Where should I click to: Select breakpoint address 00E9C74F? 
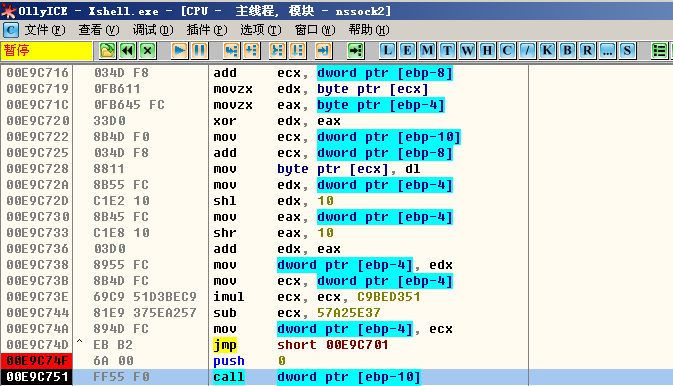(37, 361)
